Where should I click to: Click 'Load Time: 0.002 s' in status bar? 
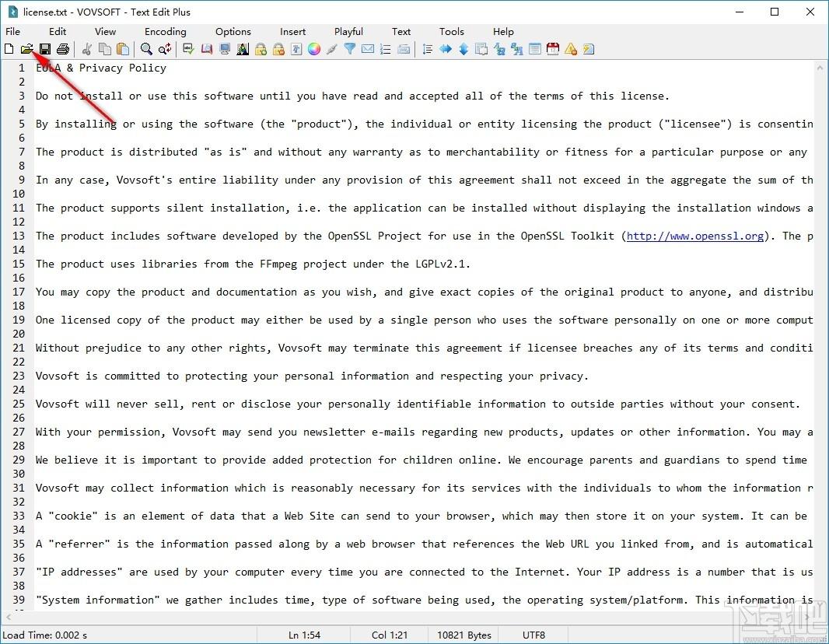[45, 635]
